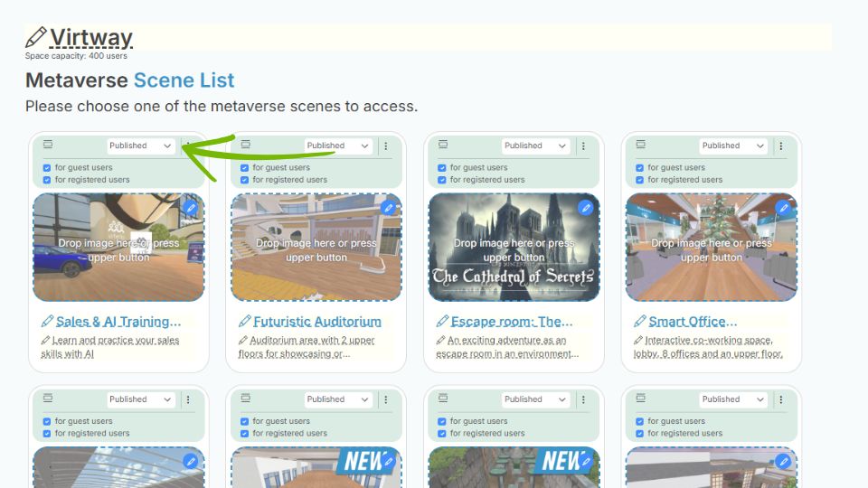Viewport: 868px width, 488px height.
Task: Click the screen icon atop Sales & AI Training card
Action: click(48, 145)
